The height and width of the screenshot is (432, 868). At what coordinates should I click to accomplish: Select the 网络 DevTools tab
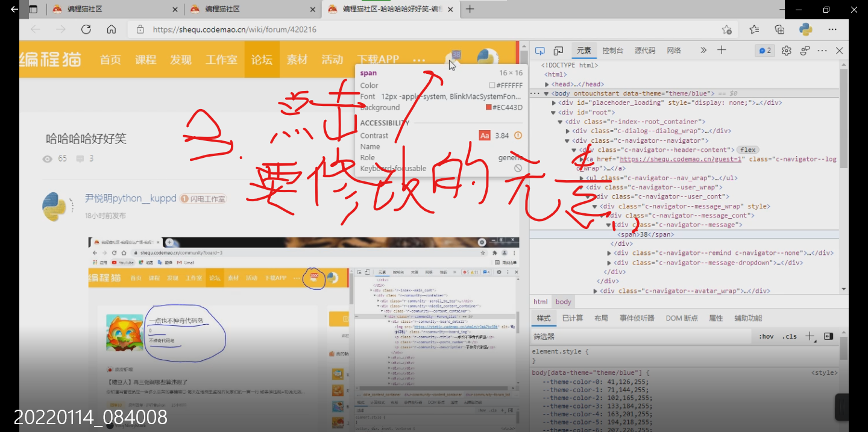(x=674, y=51)
